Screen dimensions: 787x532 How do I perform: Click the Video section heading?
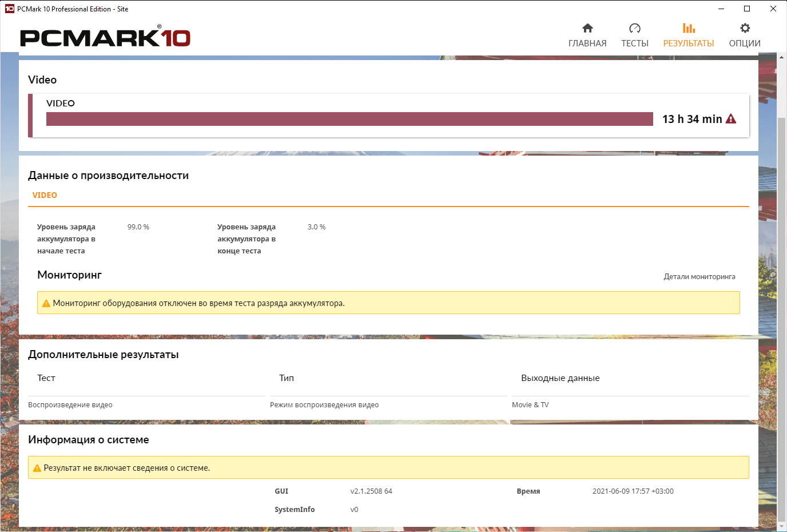point(42,80)
